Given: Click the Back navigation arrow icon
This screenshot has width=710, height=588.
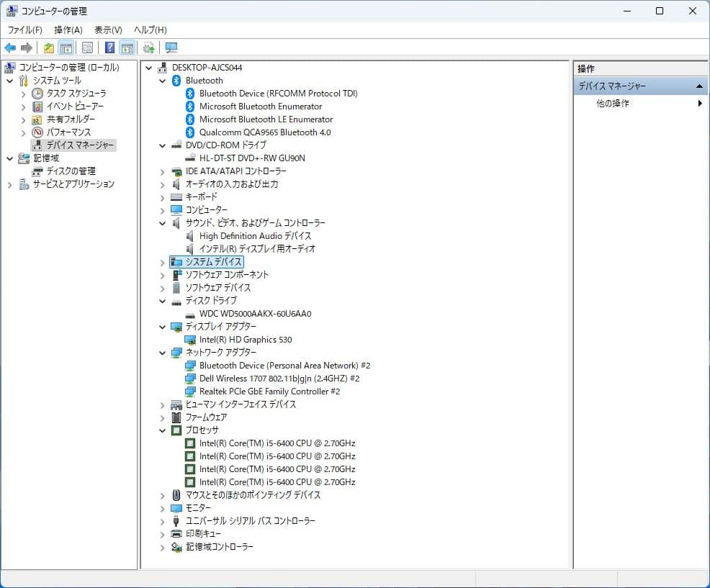Looking at the screenshot, I should click(x=10, y=48).
